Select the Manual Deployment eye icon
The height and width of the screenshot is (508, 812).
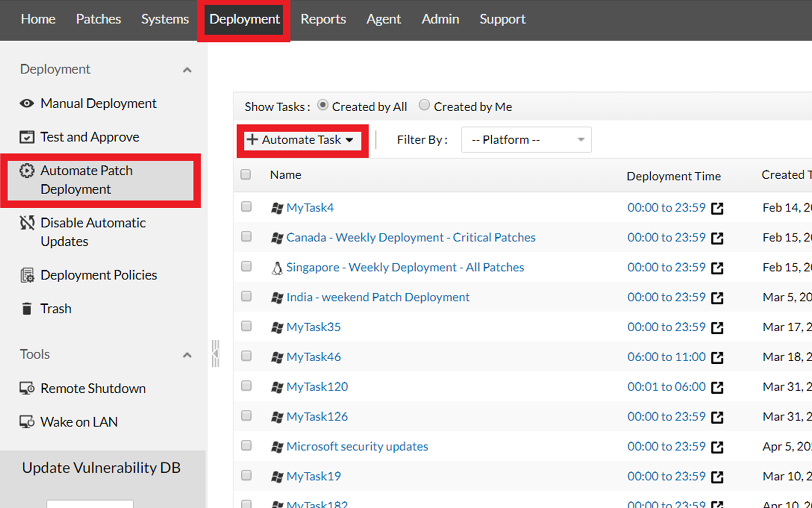pos(26,103)
